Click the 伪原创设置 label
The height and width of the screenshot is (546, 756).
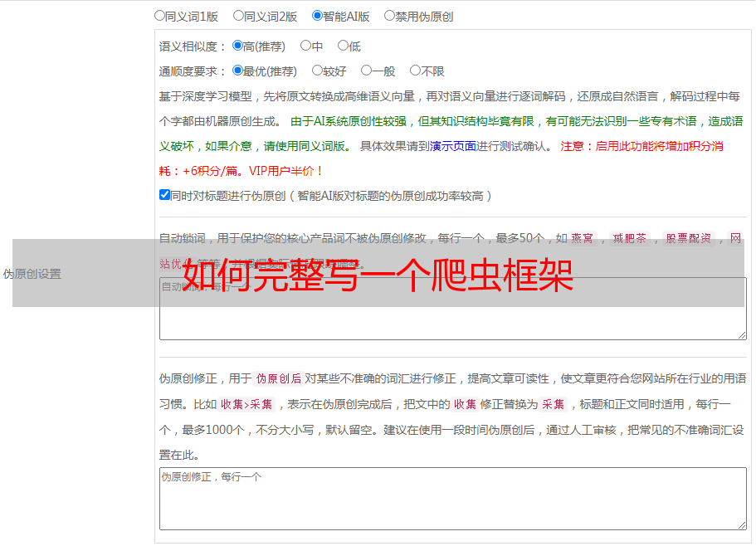point(32,274)
